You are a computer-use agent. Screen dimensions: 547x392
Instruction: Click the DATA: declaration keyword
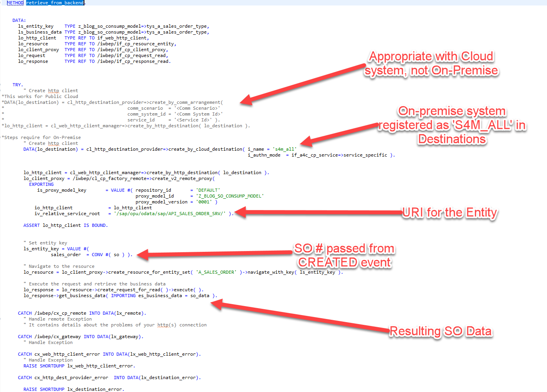pyautogui.click(x=19, y=20)
